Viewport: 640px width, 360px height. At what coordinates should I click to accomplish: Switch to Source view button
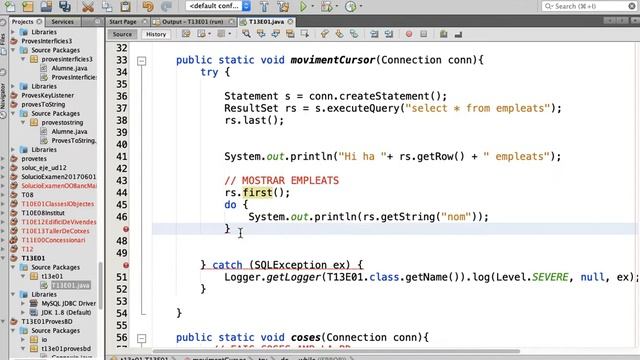(122, 34)
